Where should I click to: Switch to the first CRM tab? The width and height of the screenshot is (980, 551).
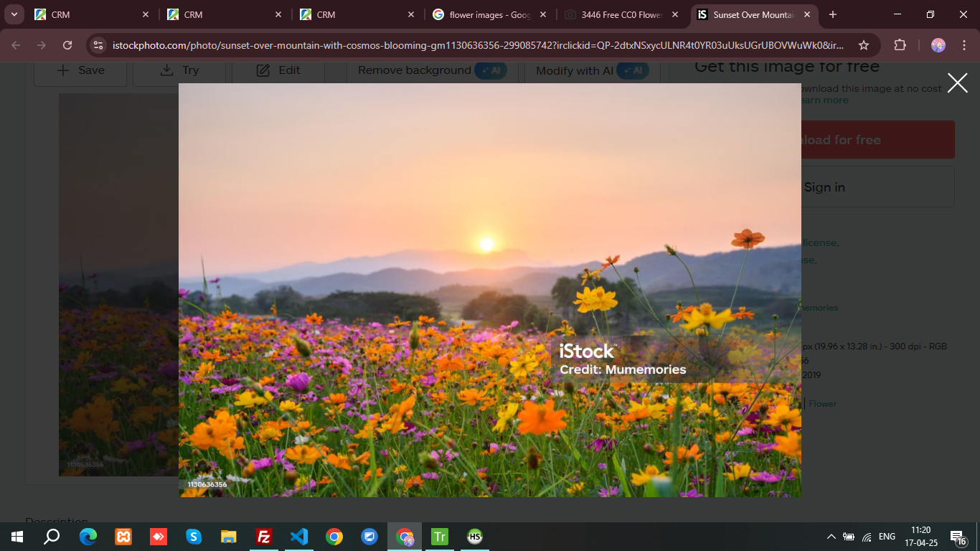92,14
